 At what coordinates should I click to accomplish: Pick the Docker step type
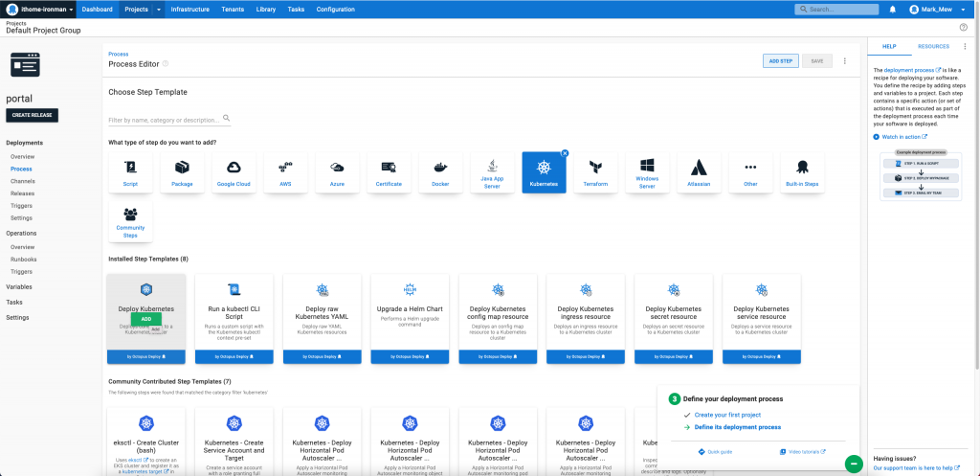(x=440, y=172)
